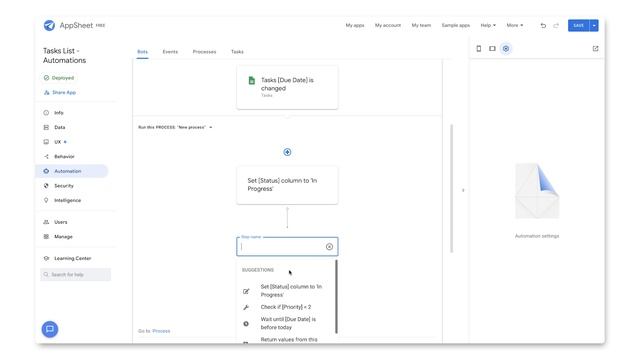Redo the last change
Image resolution: width=640 pixels, height=360 pixels.
pos(556,26)
